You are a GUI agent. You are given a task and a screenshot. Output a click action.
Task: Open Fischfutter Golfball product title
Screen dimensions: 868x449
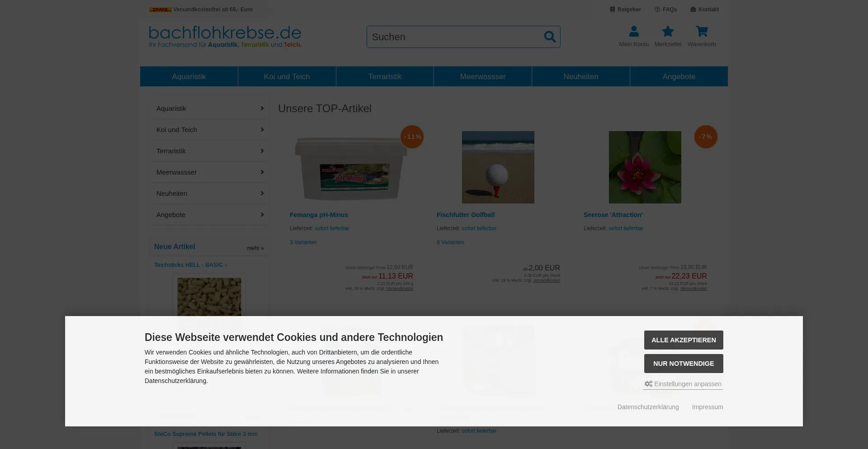pyautogui.click(x=466, y=215)
